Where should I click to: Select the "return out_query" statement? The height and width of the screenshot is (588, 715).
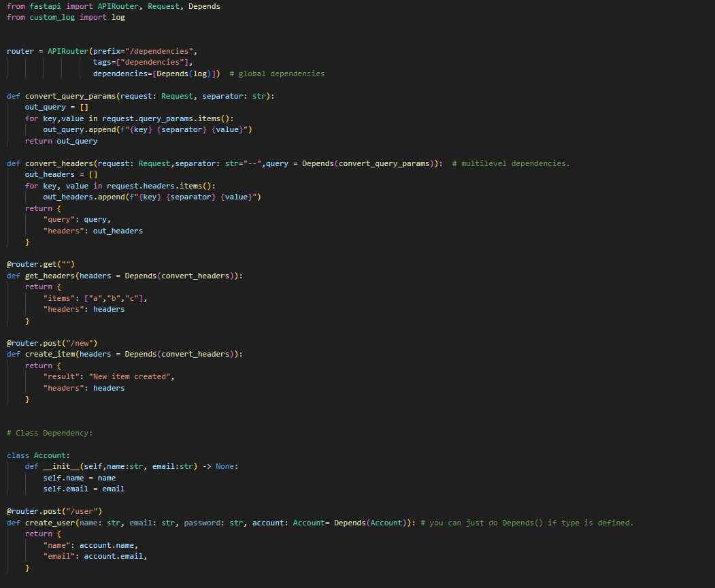[61, 141]
